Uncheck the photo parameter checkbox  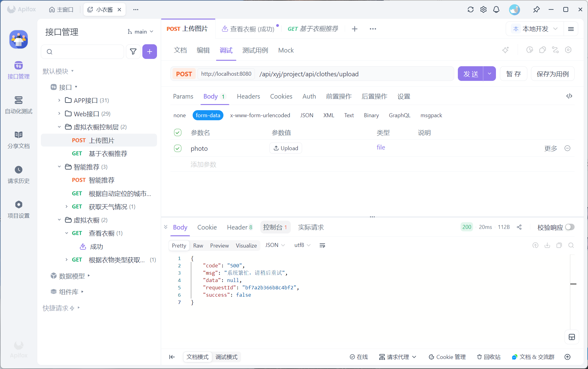coord(178,148)
